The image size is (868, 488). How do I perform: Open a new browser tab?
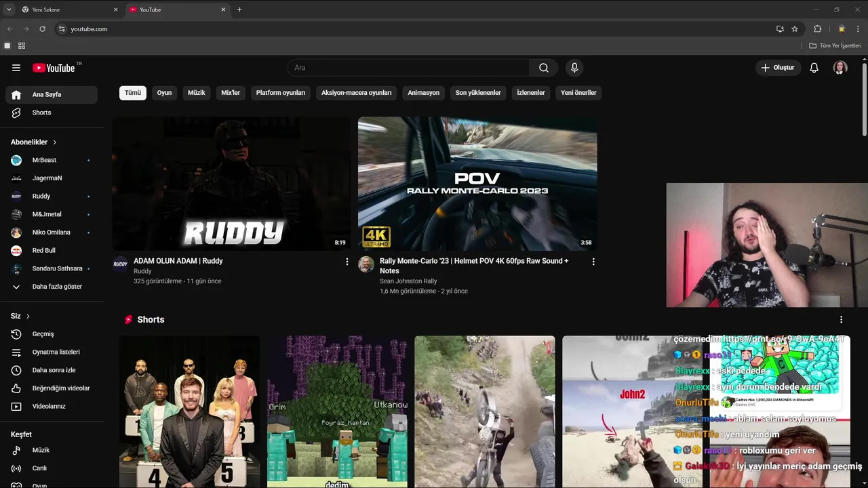pos(239,9)
